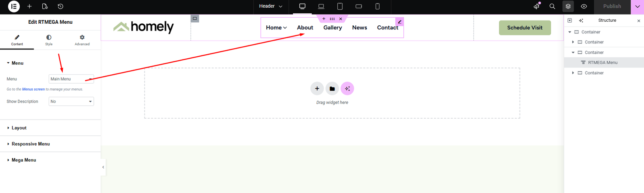Click the AI sparkle button in dropzone
Image resolution: width=644 pixels, height=193 pixels.
347,88
